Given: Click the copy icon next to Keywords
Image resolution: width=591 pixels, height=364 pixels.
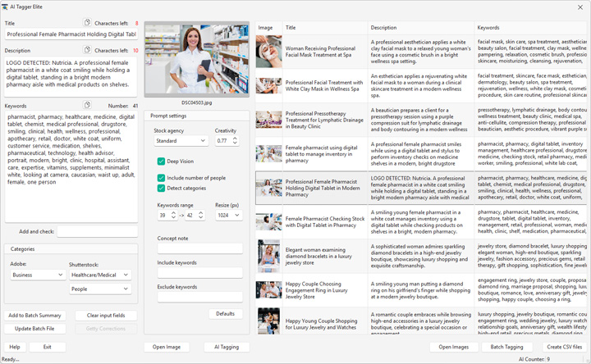Looking at the screenshot, I should (x=88, y=105).
